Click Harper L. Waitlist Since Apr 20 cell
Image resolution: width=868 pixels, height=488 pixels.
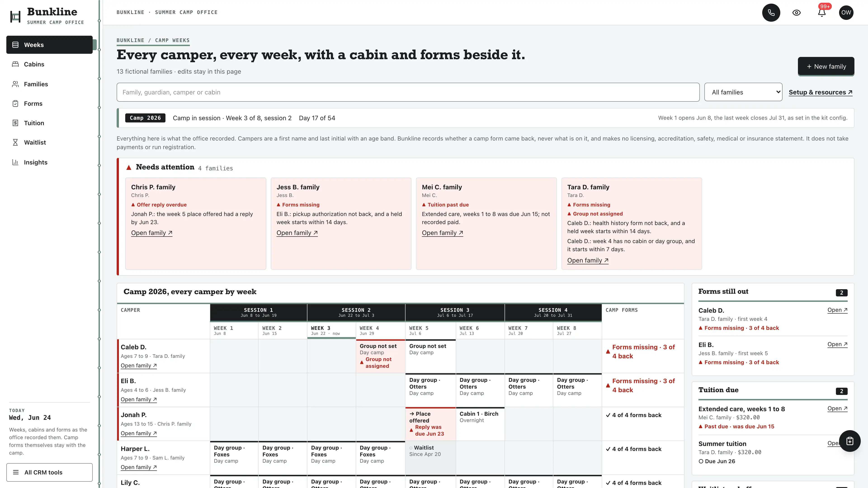point(430,458)
